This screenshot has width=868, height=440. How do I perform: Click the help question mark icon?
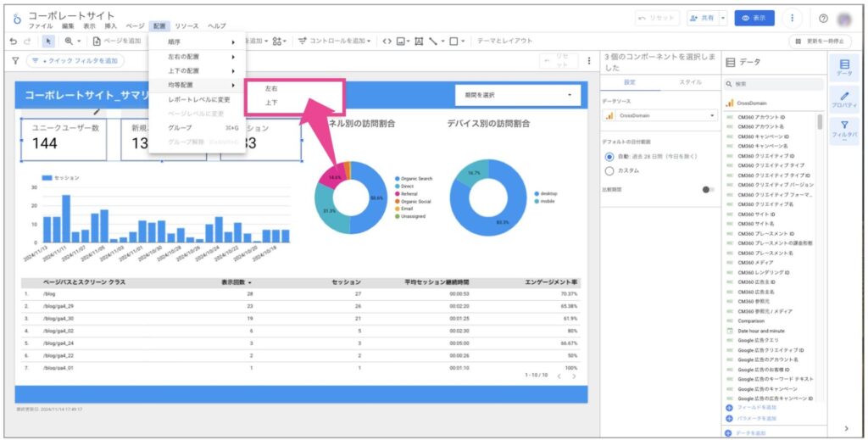coord(823,19)
